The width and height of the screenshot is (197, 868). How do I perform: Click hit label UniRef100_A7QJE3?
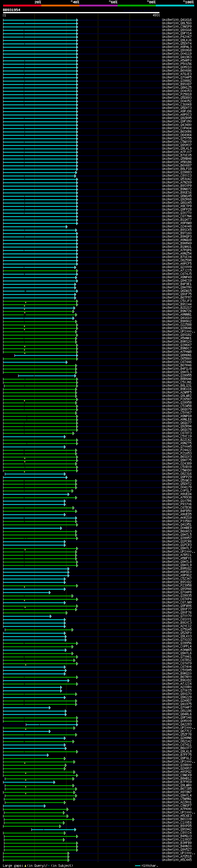pyautogui.click(x=177, y=74)
